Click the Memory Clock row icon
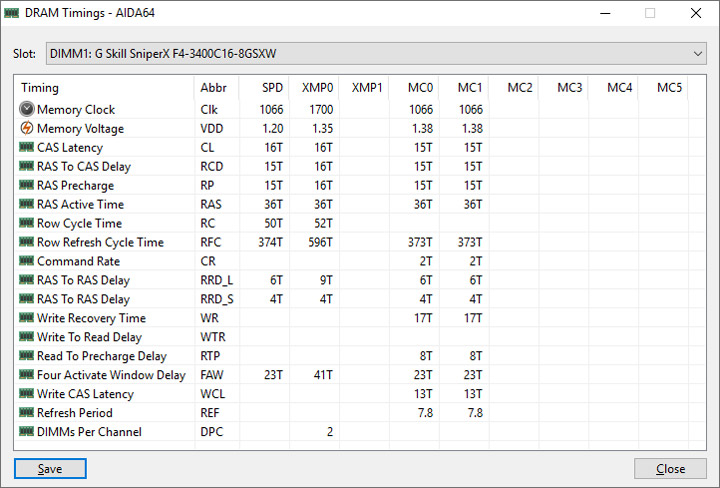 (x=27, y=109)
